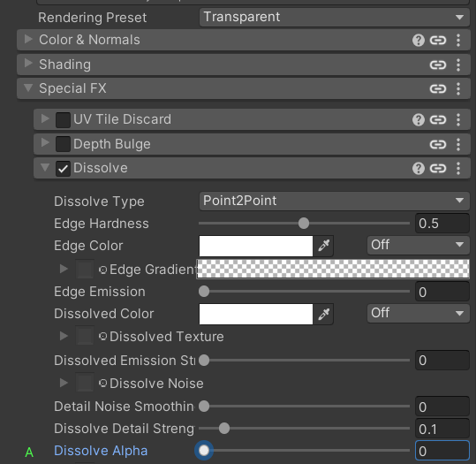Expand Dissolved Texture options

(x=64, y=336)
